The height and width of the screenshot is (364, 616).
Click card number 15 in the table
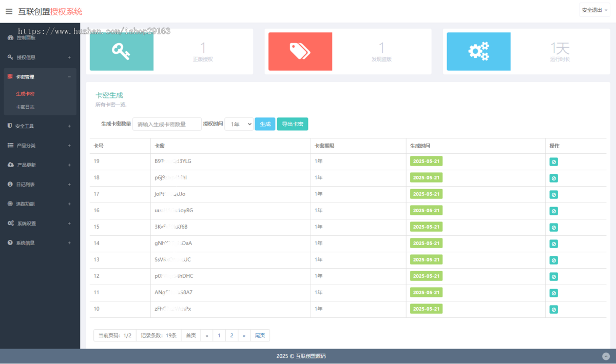pos(97,227)
